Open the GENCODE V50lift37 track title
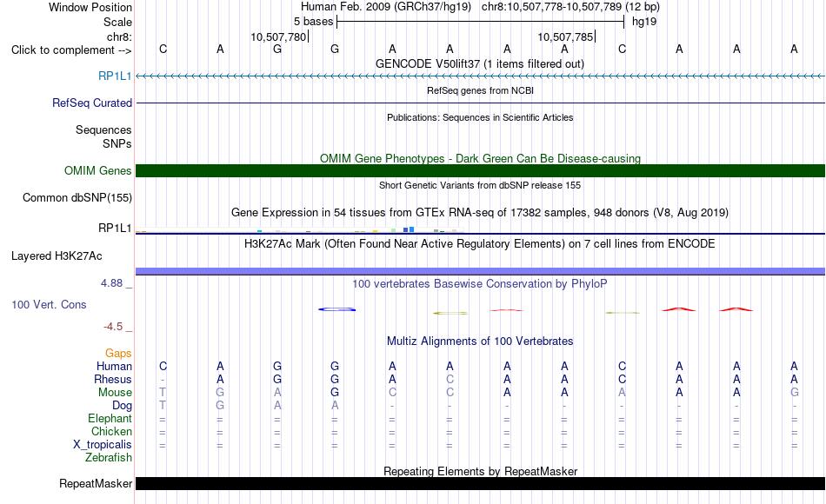The height and width of the screenshot is (504, 826). click(x=480, y=63)
